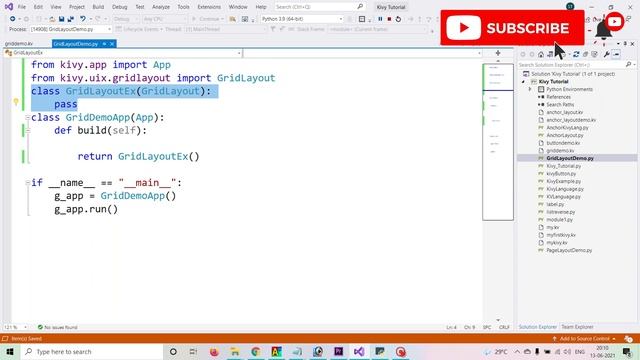Click the notification bell icon
The width and height of the screenshot is (640, 360).
603,30
